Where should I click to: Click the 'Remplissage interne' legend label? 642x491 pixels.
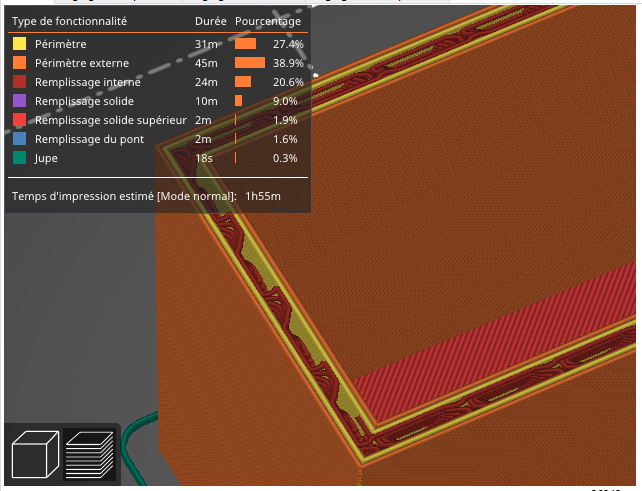pyautogui.click(x=88, y=82)
